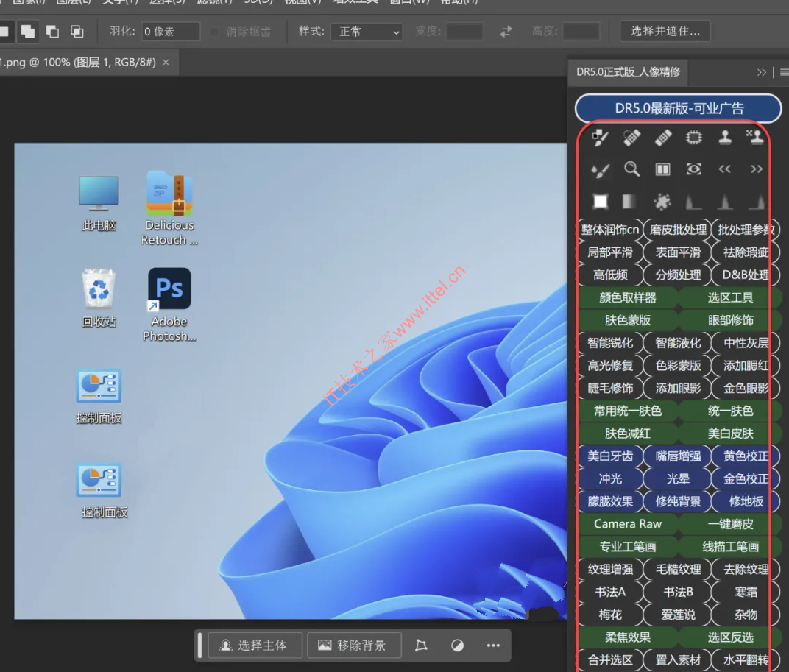Click the 磨皮批处理 button
This screenshot has width=789, height=672.
point(678,230)
